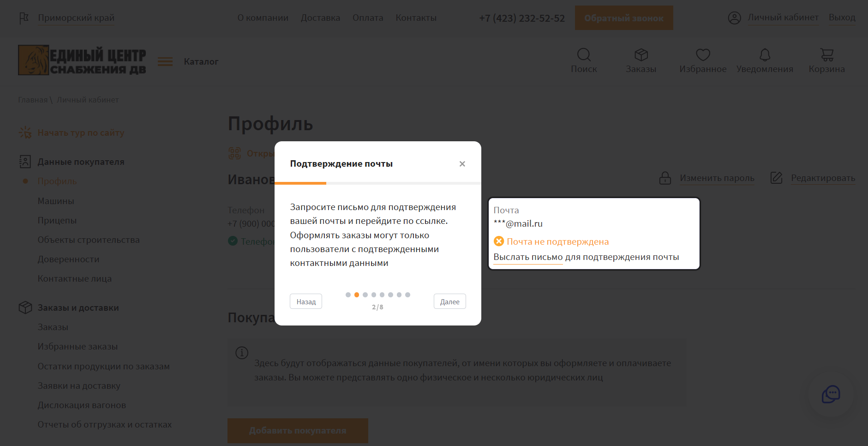Jump to the last tour step dot
Image resolution: width=868 pixels, height=446 pixels.
[407, 295]
